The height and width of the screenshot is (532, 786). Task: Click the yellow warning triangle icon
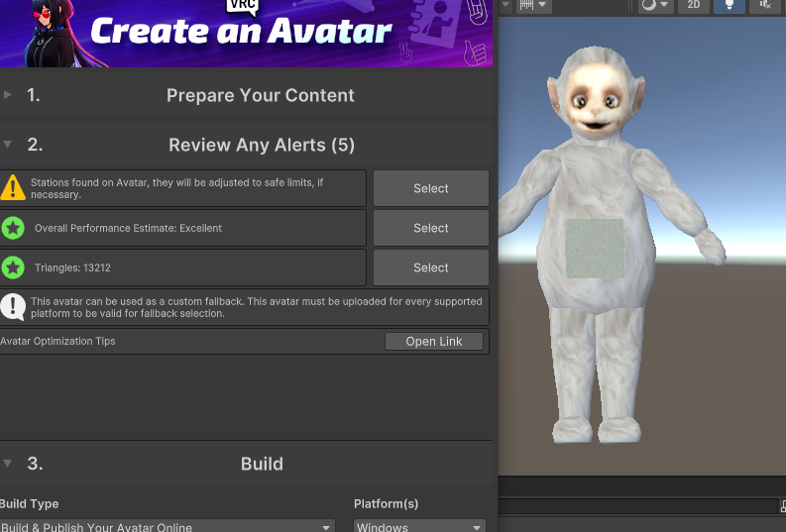[13, 188]
